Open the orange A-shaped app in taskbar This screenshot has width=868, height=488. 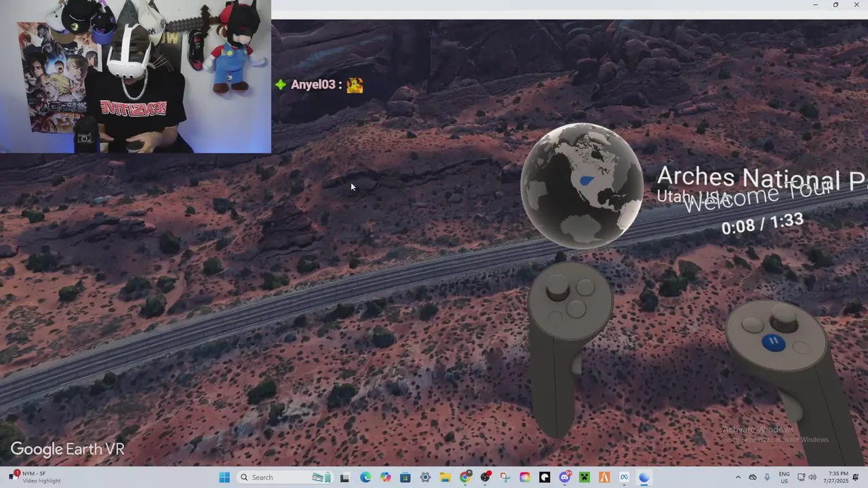(x=604, y=477)
